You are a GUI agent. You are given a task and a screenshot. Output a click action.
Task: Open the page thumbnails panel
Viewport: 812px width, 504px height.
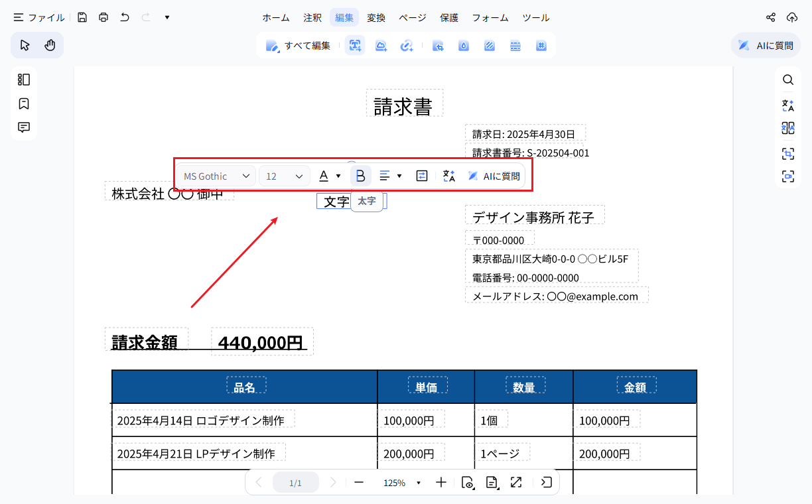tap(24, 80)
